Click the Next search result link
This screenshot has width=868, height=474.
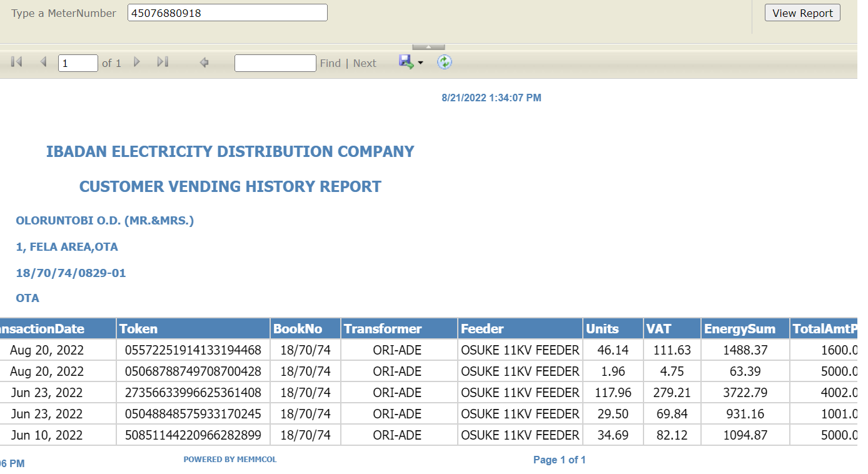tap(365, 63)
